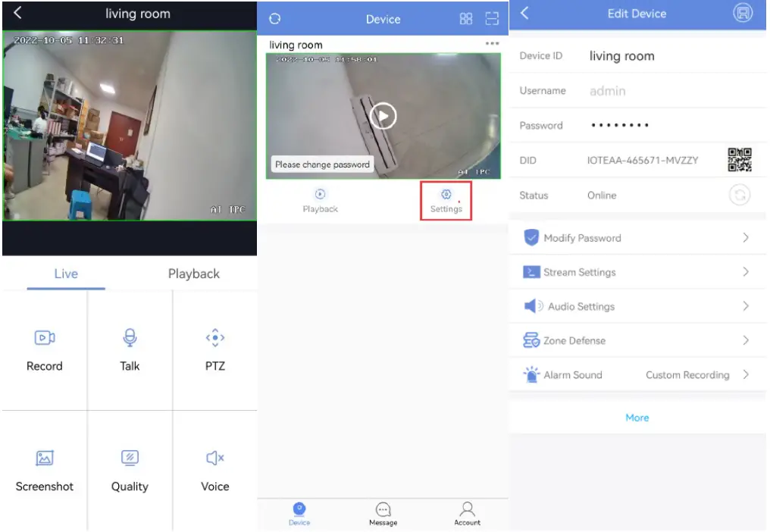Go back from Edit Device screen
The image size is (770, 532).
[524, 13]
